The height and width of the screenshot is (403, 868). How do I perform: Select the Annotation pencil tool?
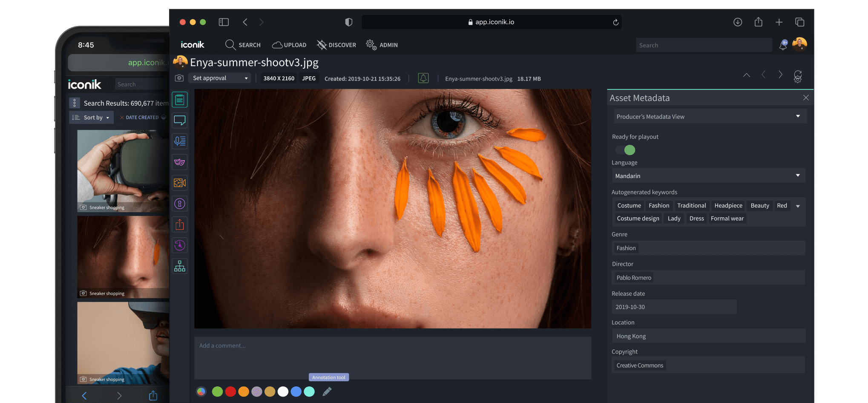(x=327, y=391)
